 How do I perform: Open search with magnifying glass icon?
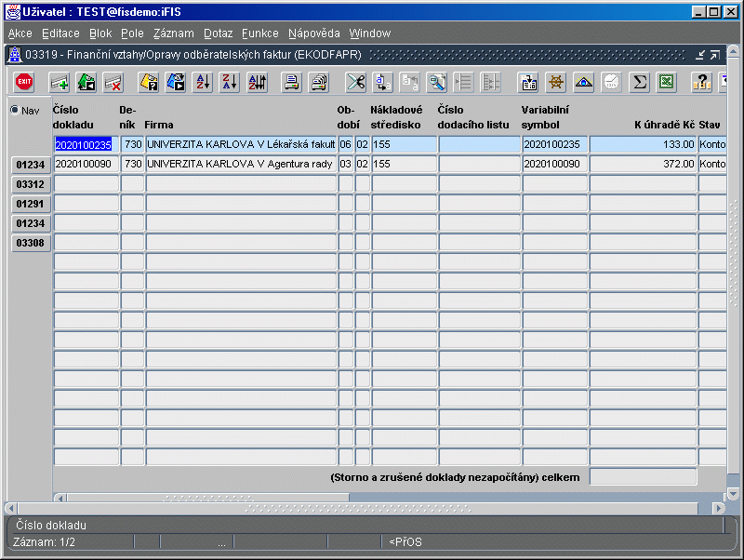(x=437, y=82)
